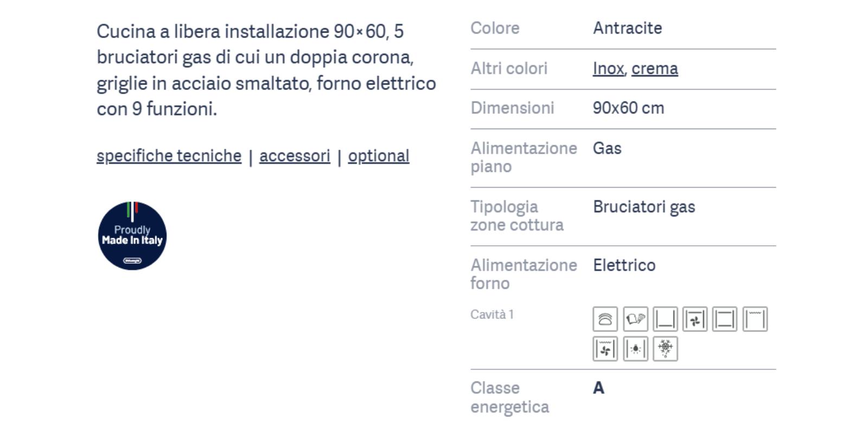Switch to the crema color variant

pyautogui.click(x=654, y=69)
